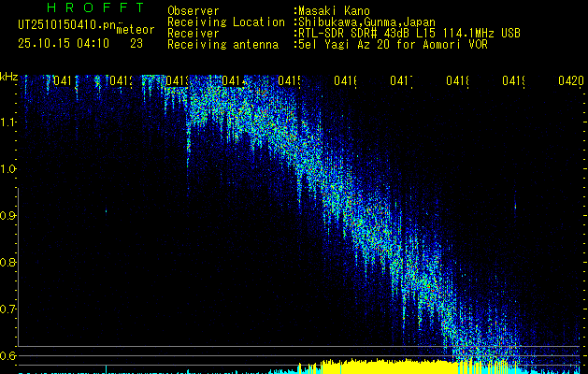Click the first 0411 time marker
588x374 pixels.
click(x=65, y=81)
